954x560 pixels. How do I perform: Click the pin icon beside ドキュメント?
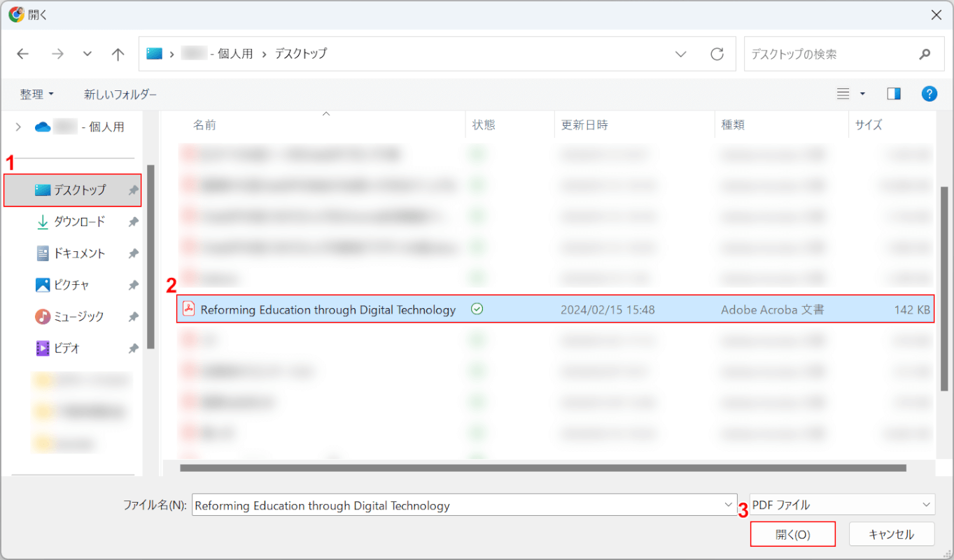point(133,253)
